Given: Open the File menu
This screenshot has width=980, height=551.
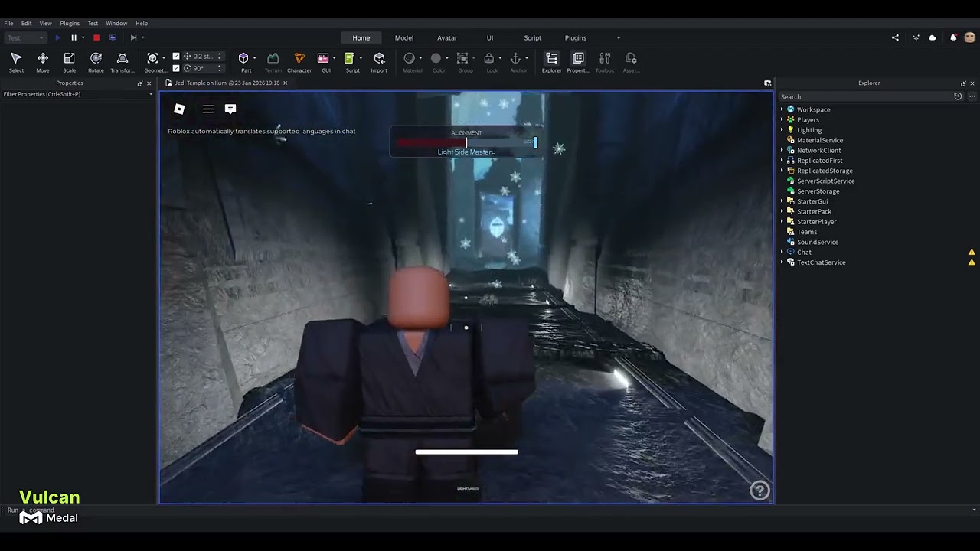Looking at the screenshot, I should point(8,23).
